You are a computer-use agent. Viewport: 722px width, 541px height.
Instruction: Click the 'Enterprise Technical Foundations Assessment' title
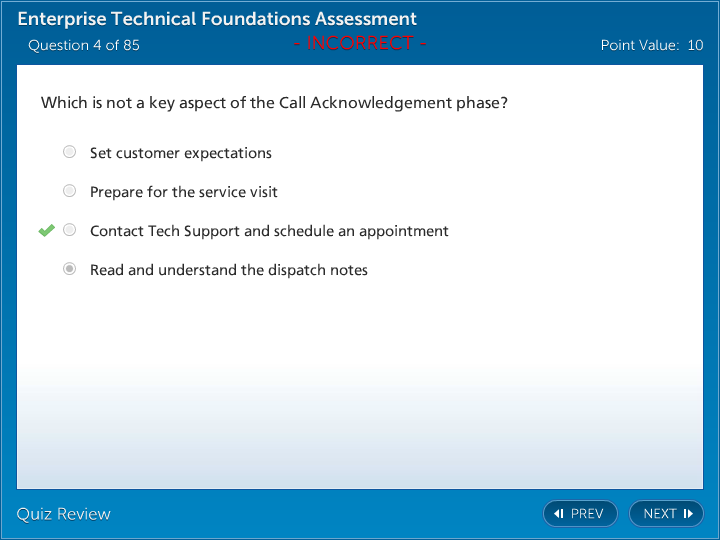click(217, 19)
